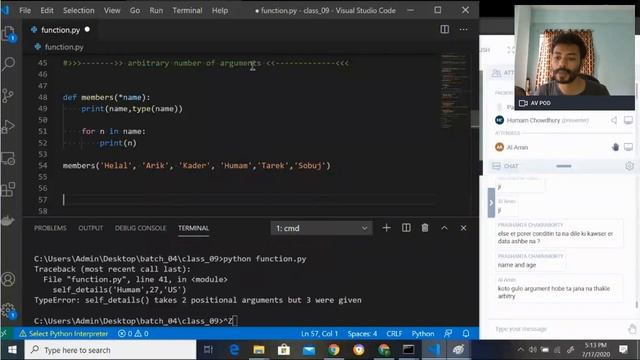Open the Run menu
Viewport: 640px width, 360px height.
(156, 10)
